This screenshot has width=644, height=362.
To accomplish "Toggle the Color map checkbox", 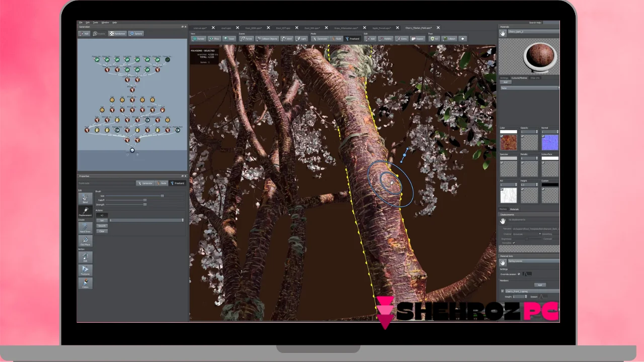I will pyautogui.click(x=502, y=136).
